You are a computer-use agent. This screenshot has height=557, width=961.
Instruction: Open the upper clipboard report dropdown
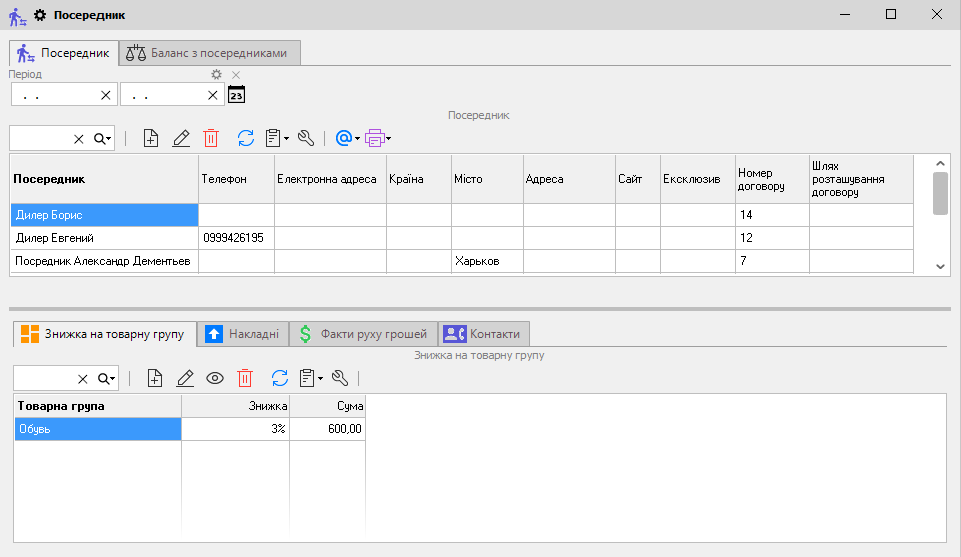[x=277, y=139]
